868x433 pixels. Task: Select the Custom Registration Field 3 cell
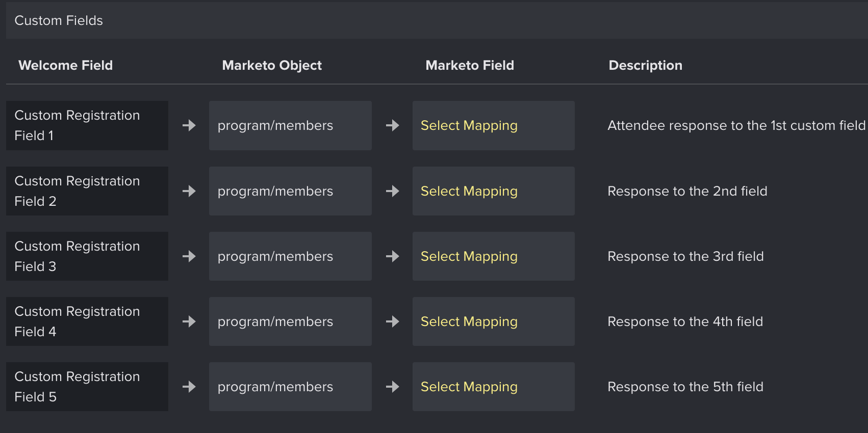(87, 256)
